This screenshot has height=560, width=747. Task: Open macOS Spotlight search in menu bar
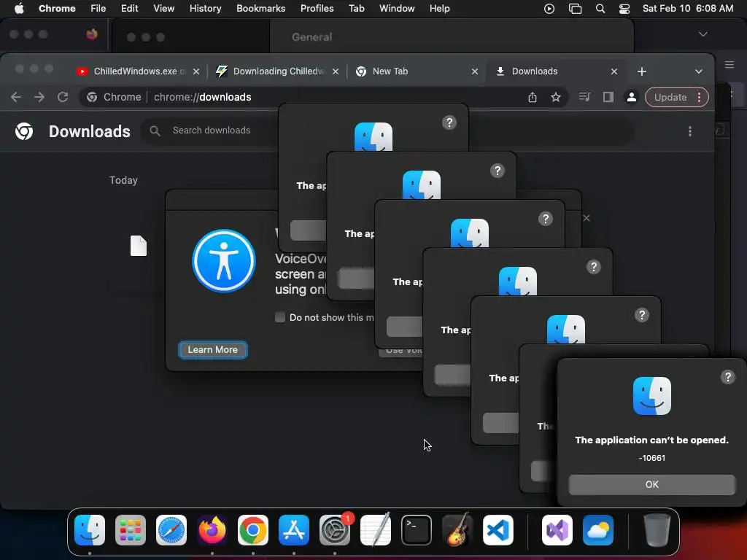point(600,9)
